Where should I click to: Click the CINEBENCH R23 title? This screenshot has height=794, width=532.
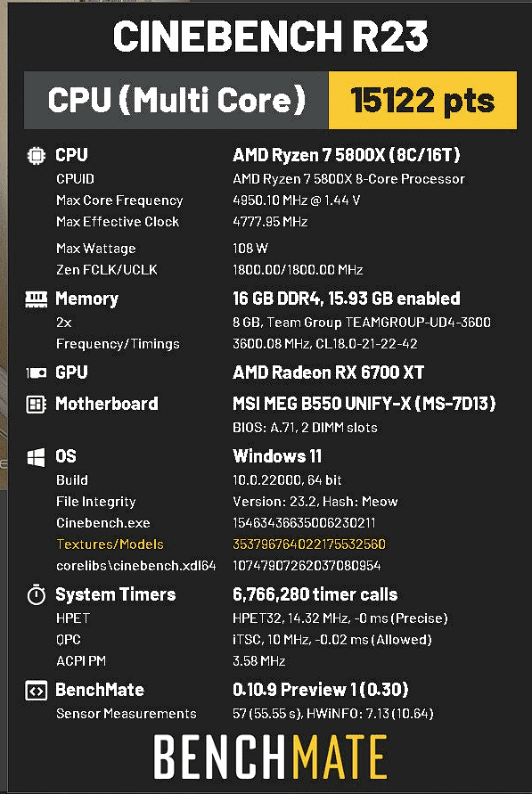pyautogui.click(x=270, y=37)
